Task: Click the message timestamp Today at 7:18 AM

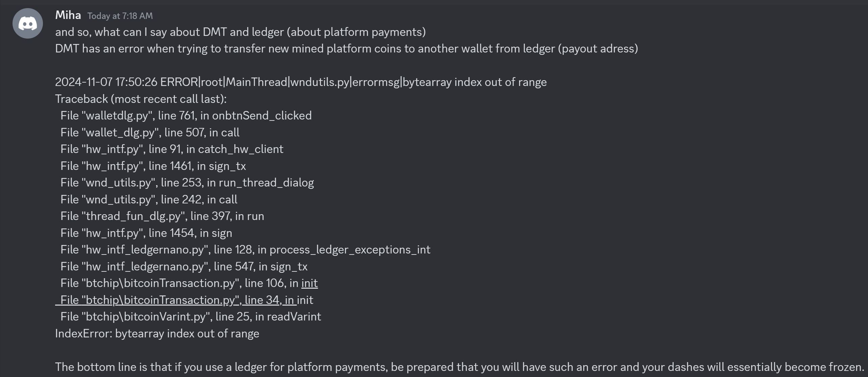Action: coord(120,16)
